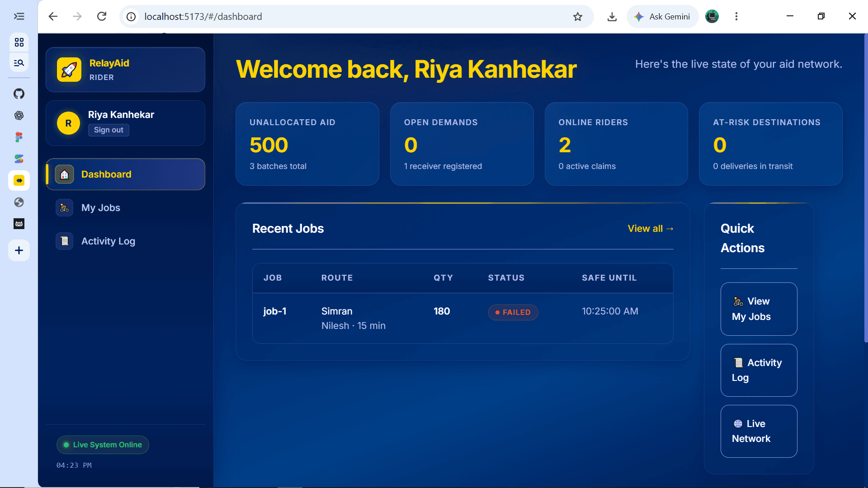Click the Recent Jobs heading
This screenshot has width=868, height=488.
[x=288, y=229]
